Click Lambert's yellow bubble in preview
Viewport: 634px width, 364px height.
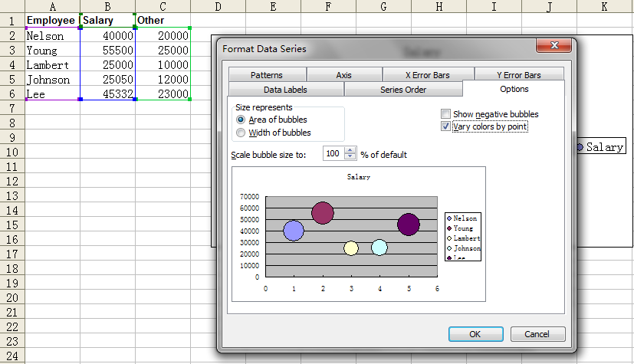tap(351, 248)
